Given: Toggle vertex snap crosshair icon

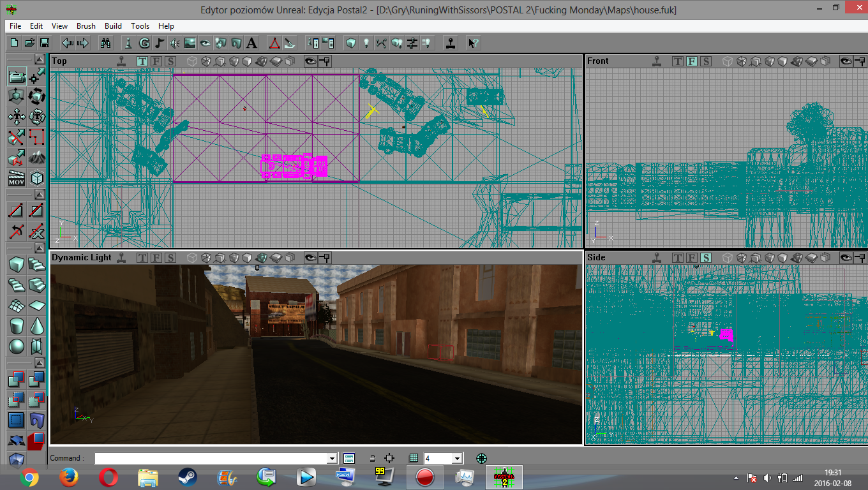Looking at the screenshot, I should 389,458.
